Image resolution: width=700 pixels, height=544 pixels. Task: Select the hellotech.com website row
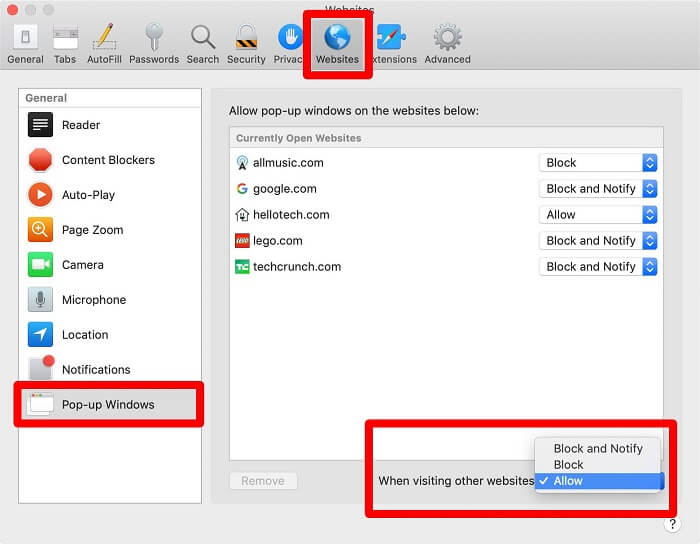(x=446, y=215)
